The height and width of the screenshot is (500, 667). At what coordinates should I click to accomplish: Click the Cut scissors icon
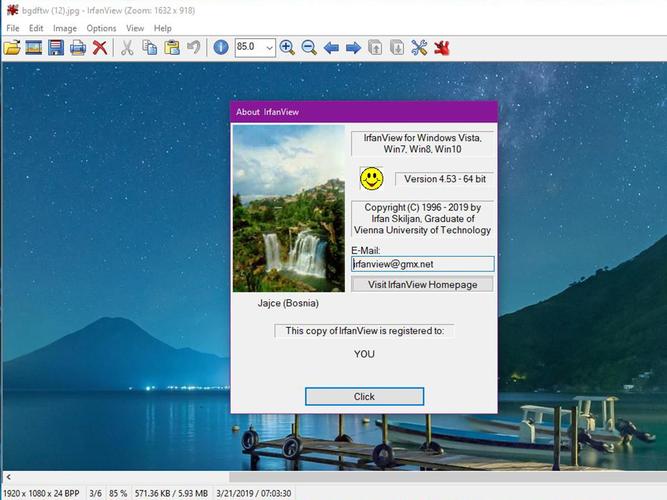click(128, 47)
